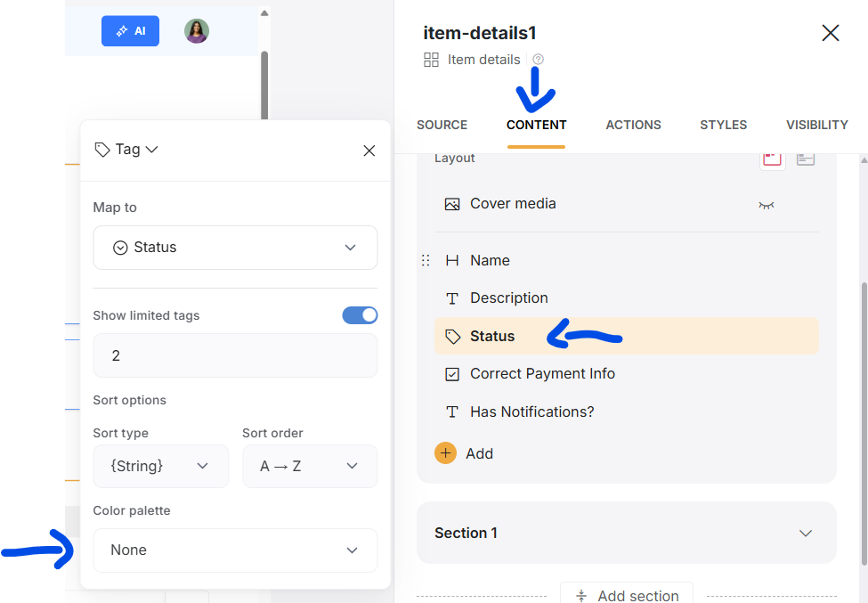This screenshot has height=603, width=868.
Task: Switch to the STYLES tab
Action: [723, 125]
